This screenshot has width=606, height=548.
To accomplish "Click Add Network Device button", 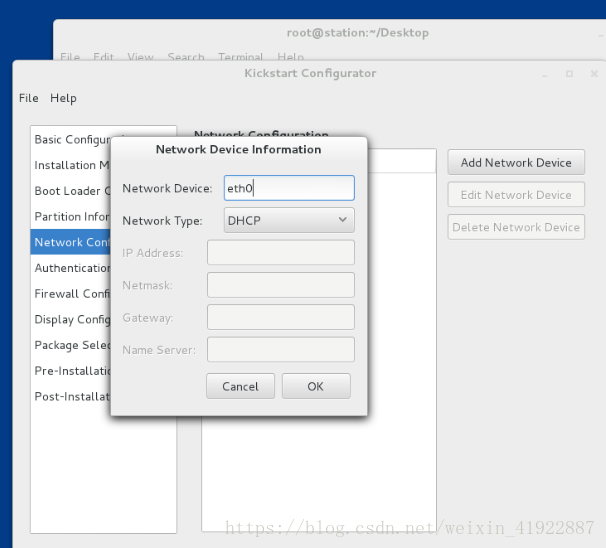I will tap(516, 162).
